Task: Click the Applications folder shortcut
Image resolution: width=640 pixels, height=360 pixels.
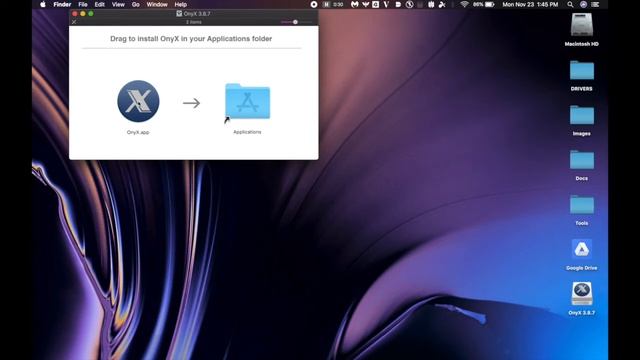Action: [247, 102]
